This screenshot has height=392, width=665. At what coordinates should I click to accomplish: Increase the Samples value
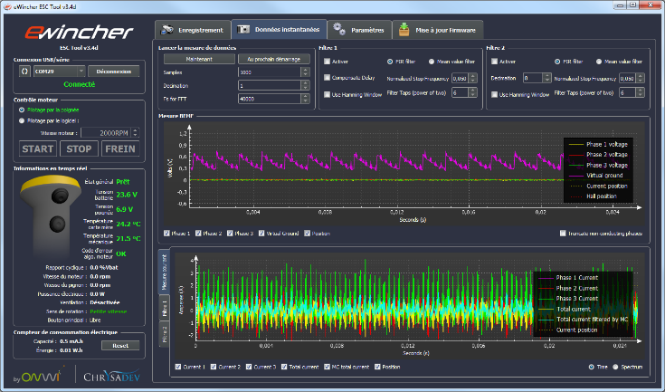point(305,70)
